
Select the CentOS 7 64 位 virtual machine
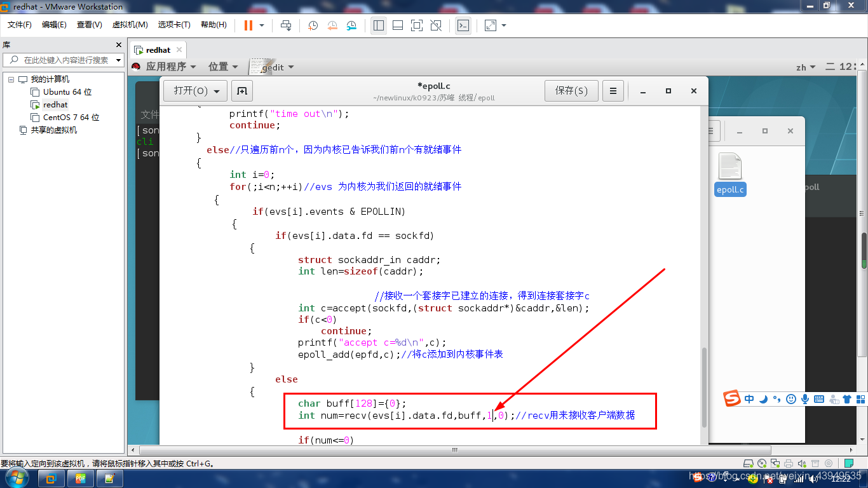click(x=65, y=118)
